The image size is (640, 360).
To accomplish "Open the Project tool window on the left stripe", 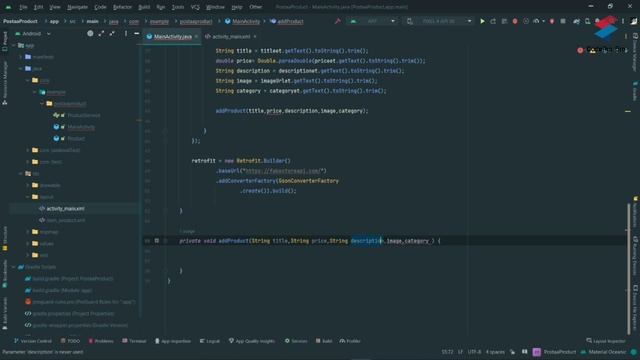I will 4,42.
